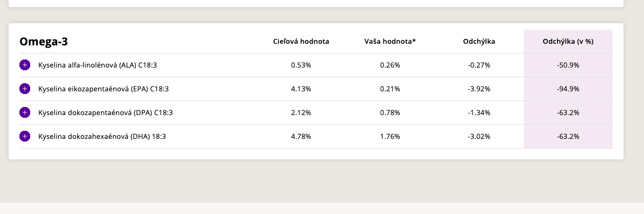
Task: Select the 0.53% target value for ALA
Action: coord(301,65)
